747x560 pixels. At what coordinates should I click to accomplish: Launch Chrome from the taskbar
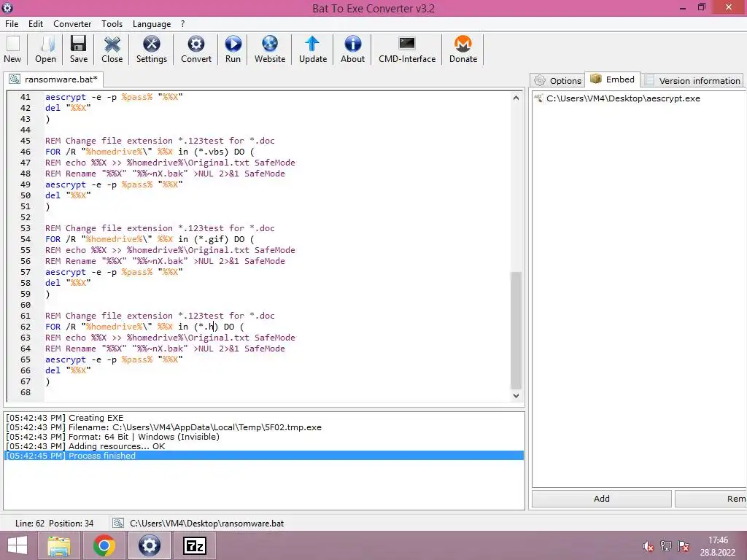coord(104,545)
